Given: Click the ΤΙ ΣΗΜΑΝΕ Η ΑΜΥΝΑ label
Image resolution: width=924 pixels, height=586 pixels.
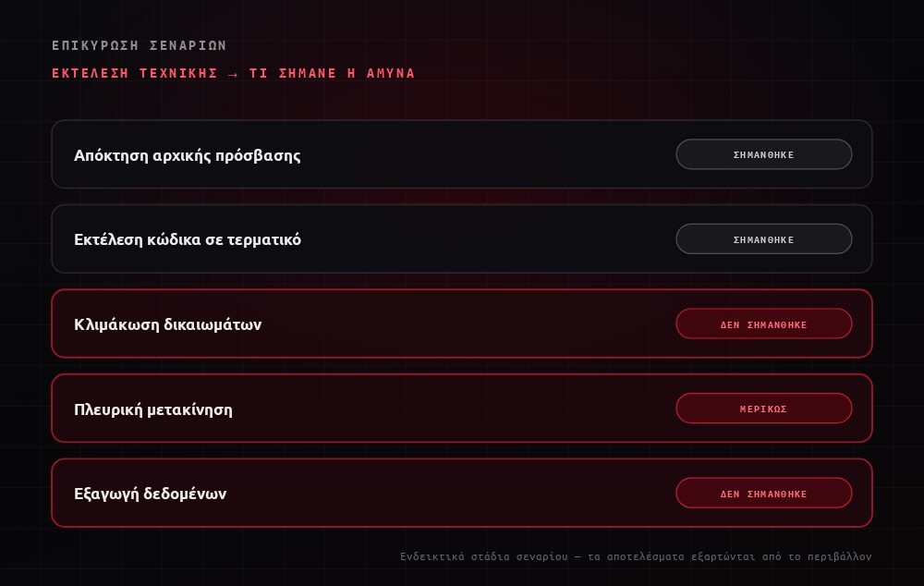Looking at the screenshot, I should [333, 73].
